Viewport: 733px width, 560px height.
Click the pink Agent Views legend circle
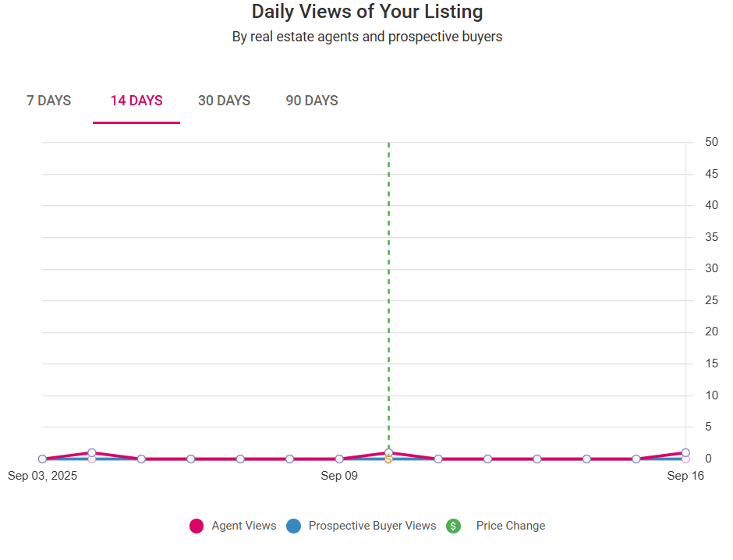click(197, 526)
